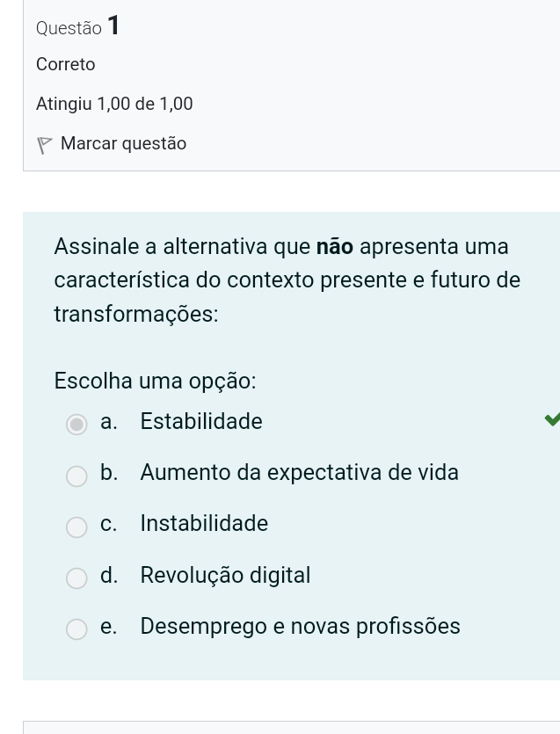Click the large question number 1

coord(113,26)
